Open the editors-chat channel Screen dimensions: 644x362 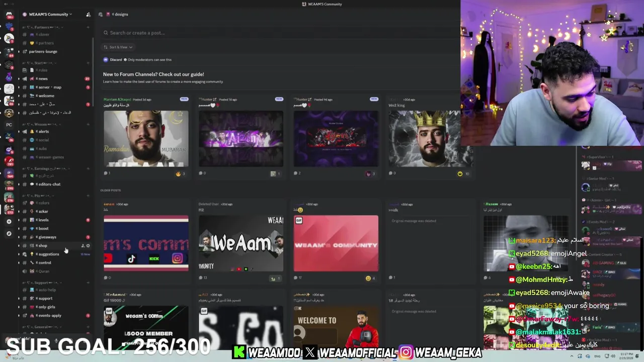pyautogui.click(x=55, y=184)
